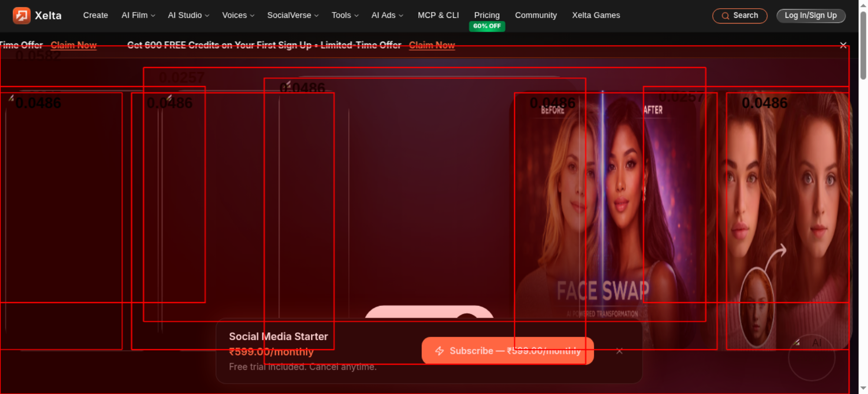Viewport: 868px width, 394px height.
Task: Click Claim Now after the 600 FREE Credits text
Action: click(432, 45)
